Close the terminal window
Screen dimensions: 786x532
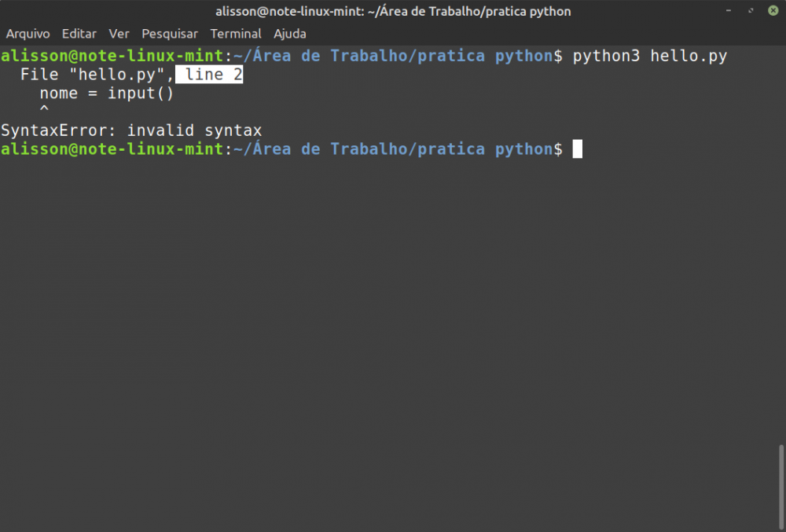(773, 10)
